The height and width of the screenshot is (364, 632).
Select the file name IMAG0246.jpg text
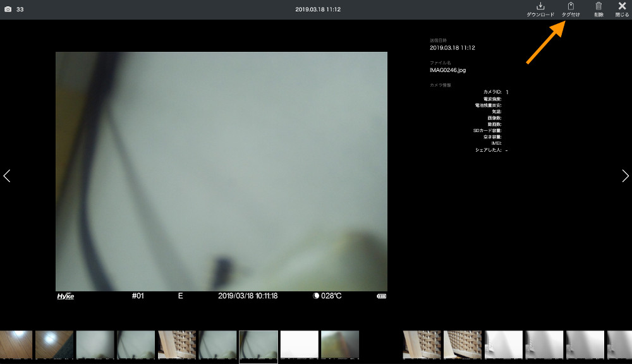(447, 70)
